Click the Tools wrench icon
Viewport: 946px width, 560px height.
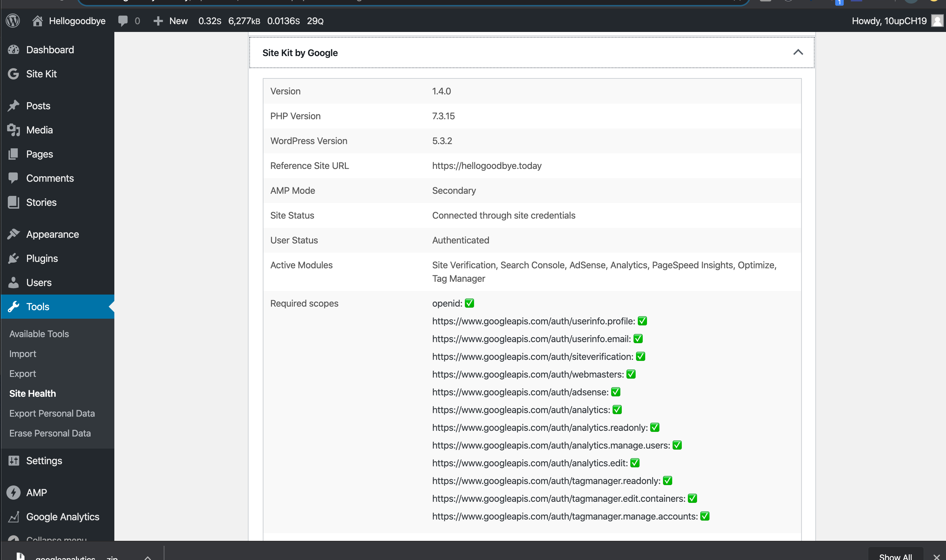[x=13, y=307]
